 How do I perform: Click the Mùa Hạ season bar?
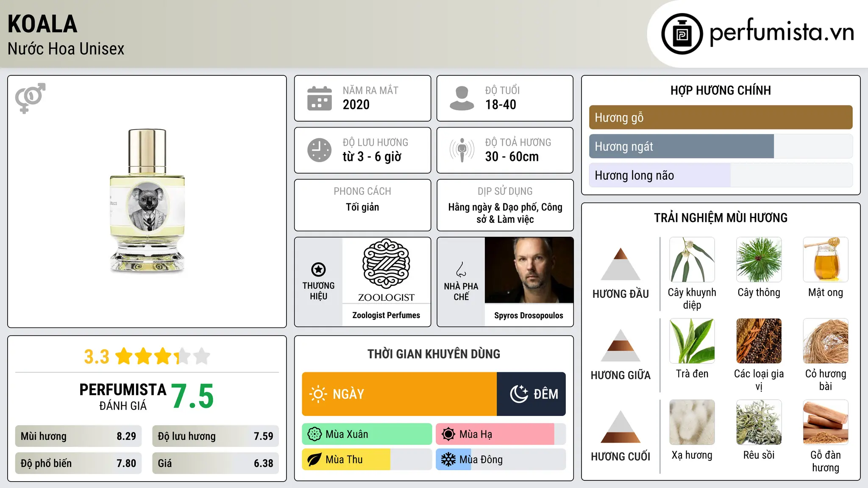501,434
